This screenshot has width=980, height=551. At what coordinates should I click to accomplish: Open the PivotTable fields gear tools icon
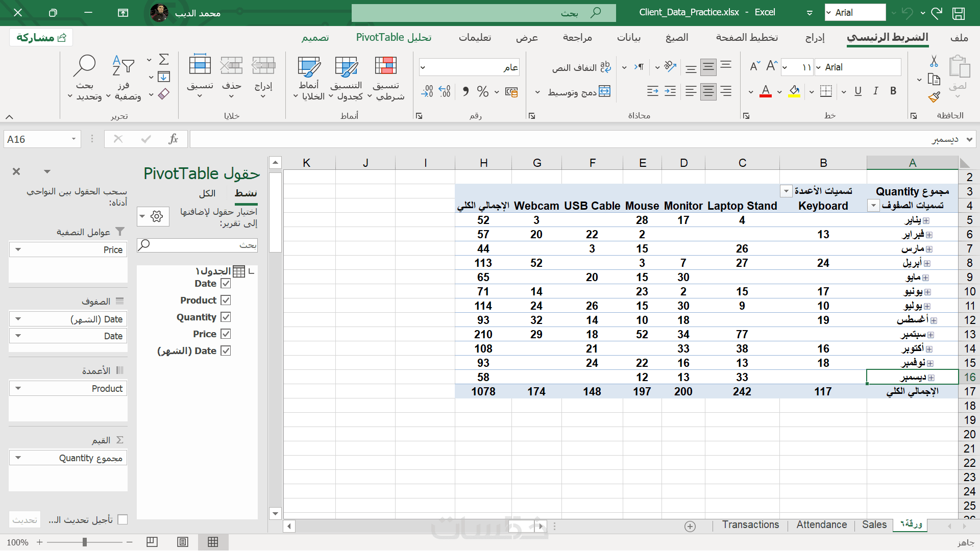pyautogui.click(x=157, y=216)
